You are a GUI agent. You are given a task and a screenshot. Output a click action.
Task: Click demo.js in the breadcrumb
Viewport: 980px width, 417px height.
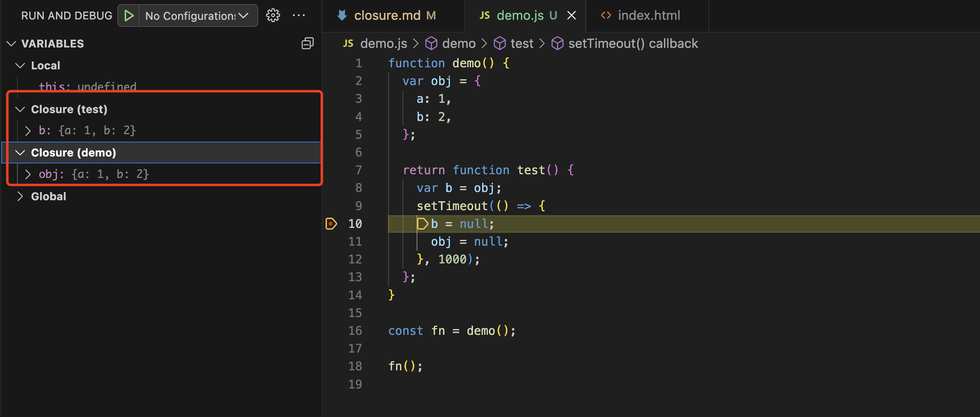click(383, 43)
